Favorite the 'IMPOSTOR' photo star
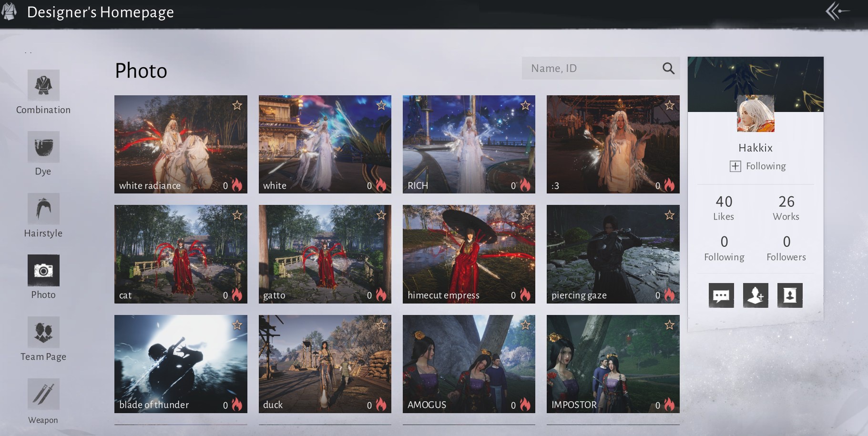Image resolution: width=868 pixels, height=436 pixels. tap(670, 325)
